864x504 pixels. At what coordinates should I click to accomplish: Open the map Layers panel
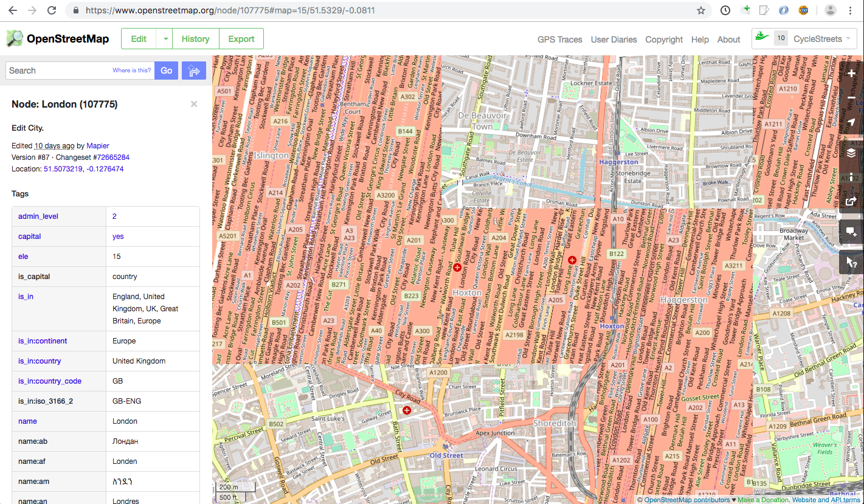point(851,153)
